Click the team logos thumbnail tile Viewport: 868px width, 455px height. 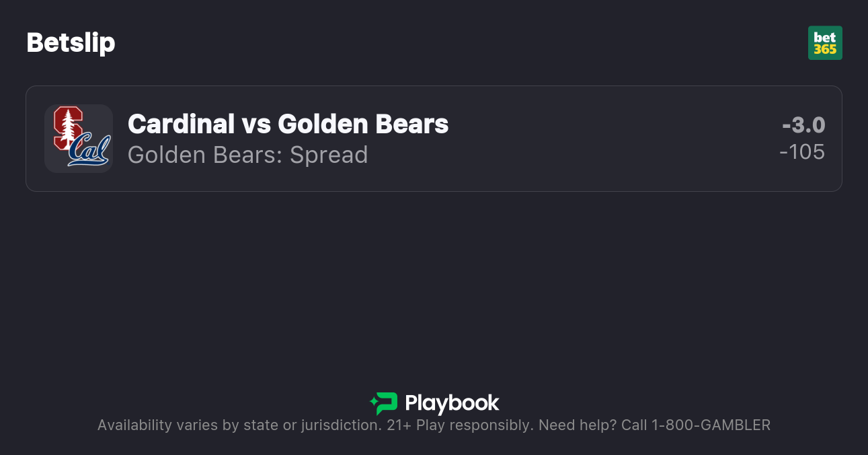79,139
